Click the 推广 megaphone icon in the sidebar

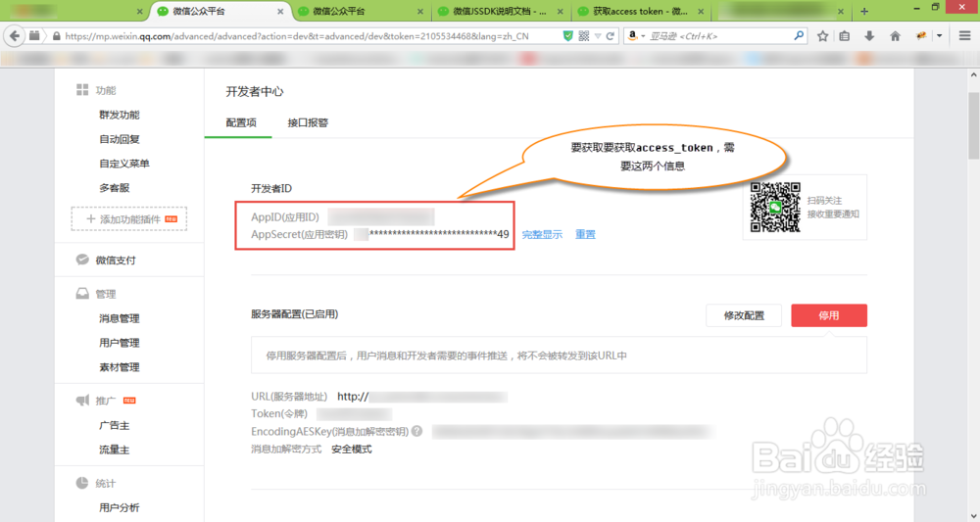(x=82, y=401)
